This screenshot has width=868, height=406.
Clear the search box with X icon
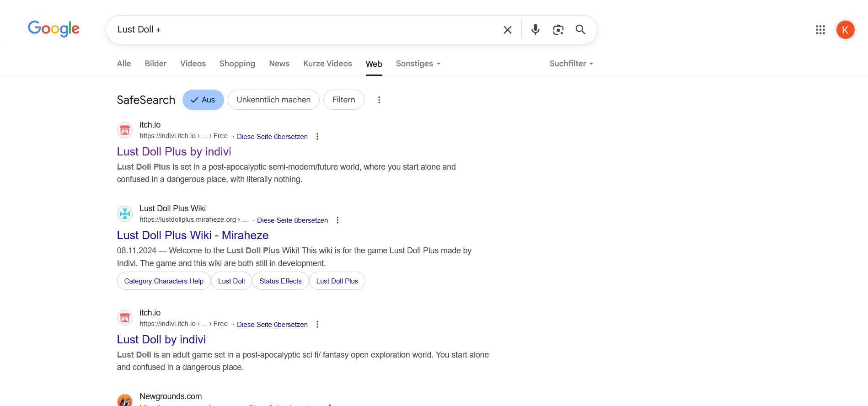507,30
